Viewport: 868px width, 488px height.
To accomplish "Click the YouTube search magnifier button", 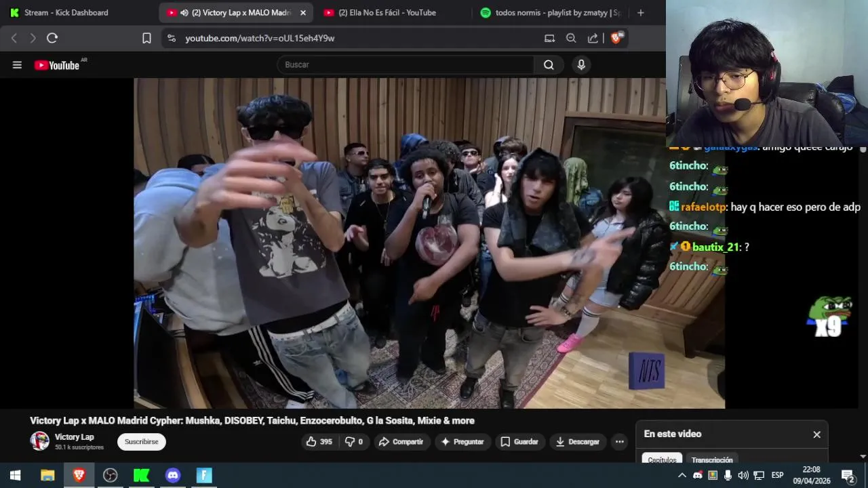I will [549, 65].
